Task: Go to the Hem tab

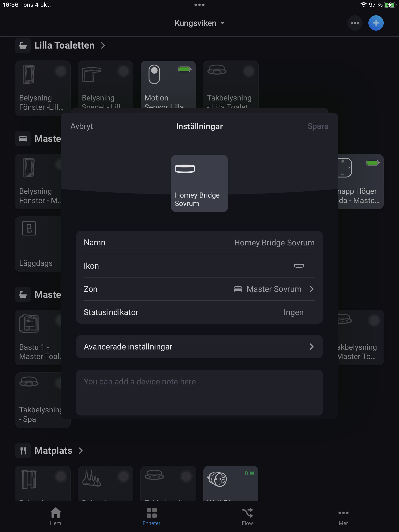Action: (x=55, y=516)
